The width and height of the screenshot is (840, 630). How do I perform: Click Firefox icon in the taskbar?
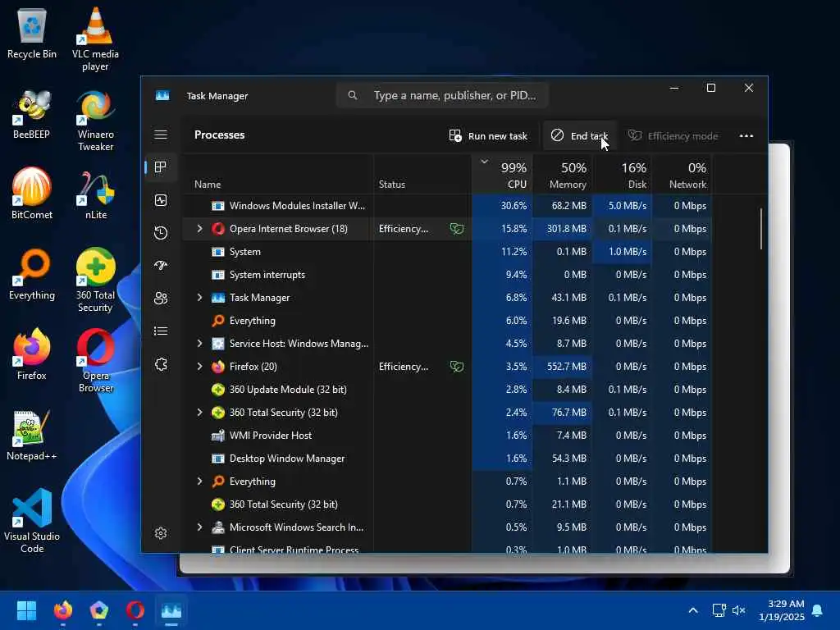63,610
